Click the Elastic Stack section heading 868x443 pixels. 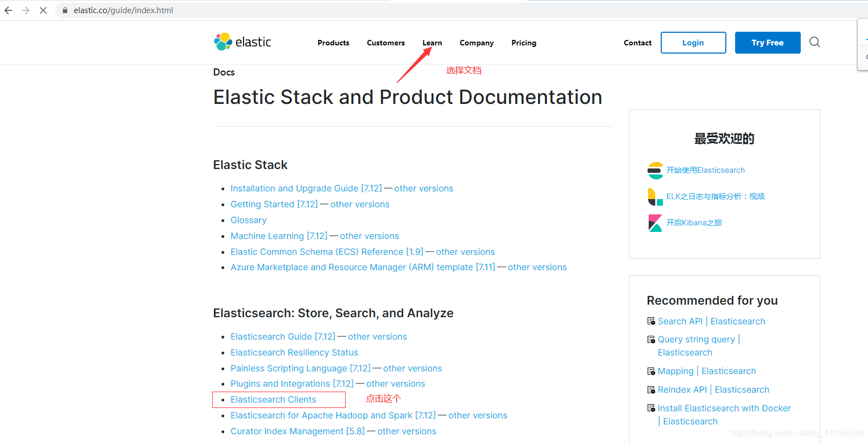coord(250,165)
